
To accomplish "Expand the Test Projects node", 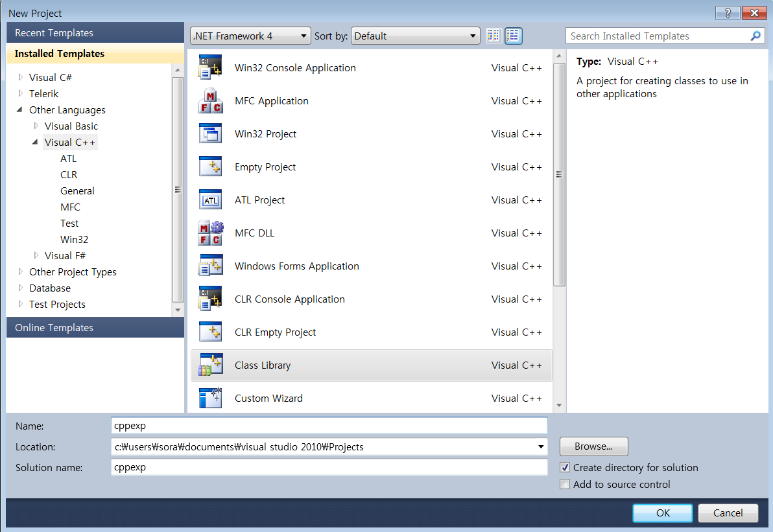I will tap(20, 304).
